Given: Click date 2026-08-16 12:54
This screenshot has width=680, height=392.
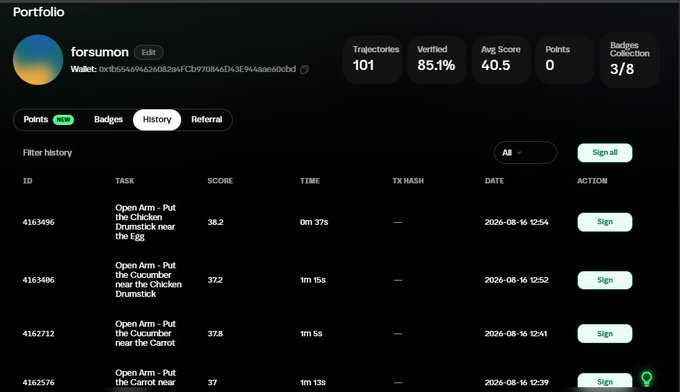Looking at the screenshot, I should click(517, 222).
